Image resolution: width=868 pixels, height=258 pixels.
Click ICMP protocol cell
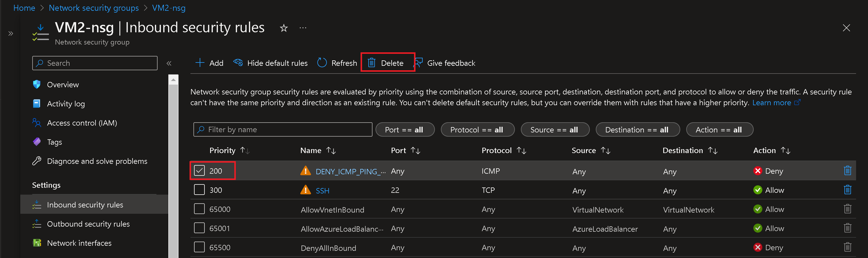(x=491, y=171)
